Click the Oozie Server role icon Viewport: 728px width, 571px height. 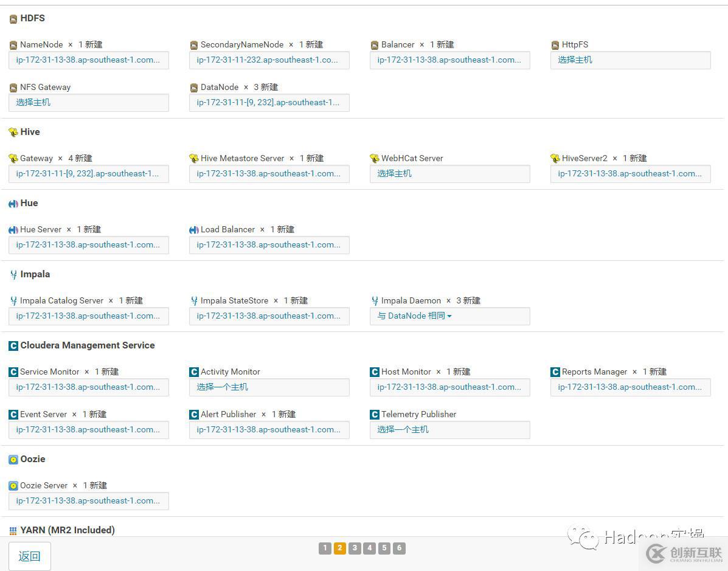tap(13, 486)
